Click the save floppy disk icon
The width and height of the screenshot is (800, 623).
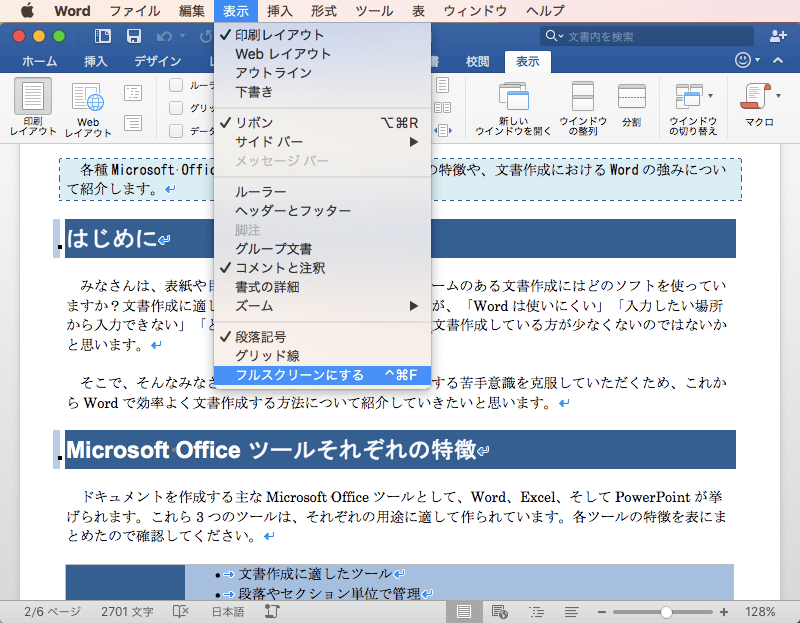134,36
